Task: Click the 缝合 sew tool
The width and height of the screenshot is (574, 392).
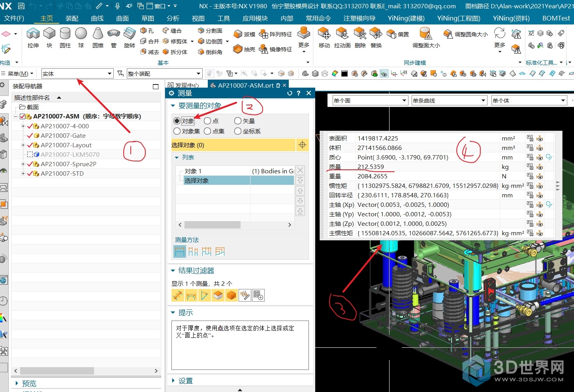Action: (x=172, y=30)
